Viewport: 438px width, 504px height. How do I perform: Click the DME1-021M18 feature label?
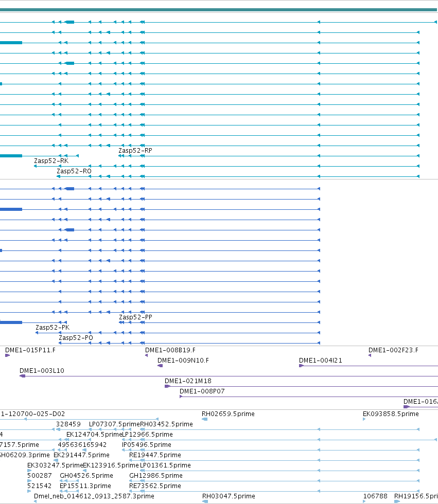click(x=188, y=381)
